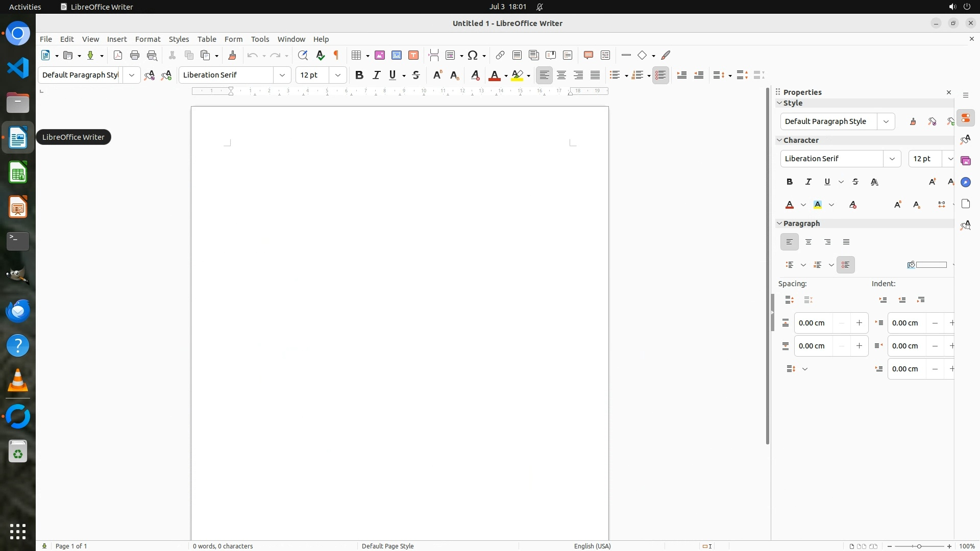
Task: Click Default Page Style in status bar
Action: [x=387, y=546]
